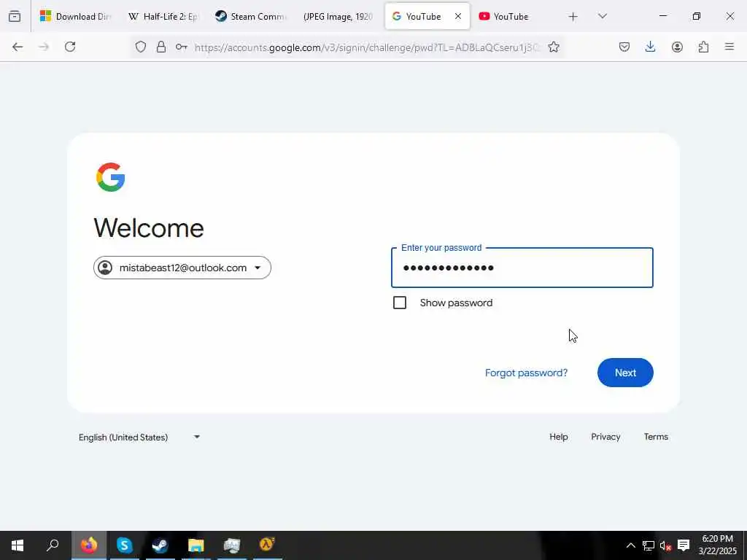This screenshot has height=560, width=747.
Task: Switch to Steam Community tab
Action: [x=251, y=17]
